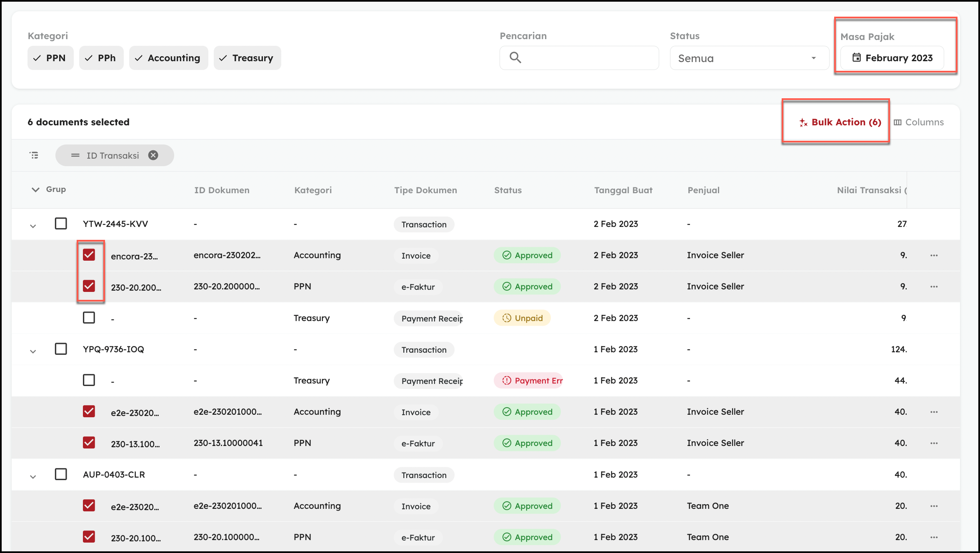Toggle the PPh category filter chip

click(101, 58)
